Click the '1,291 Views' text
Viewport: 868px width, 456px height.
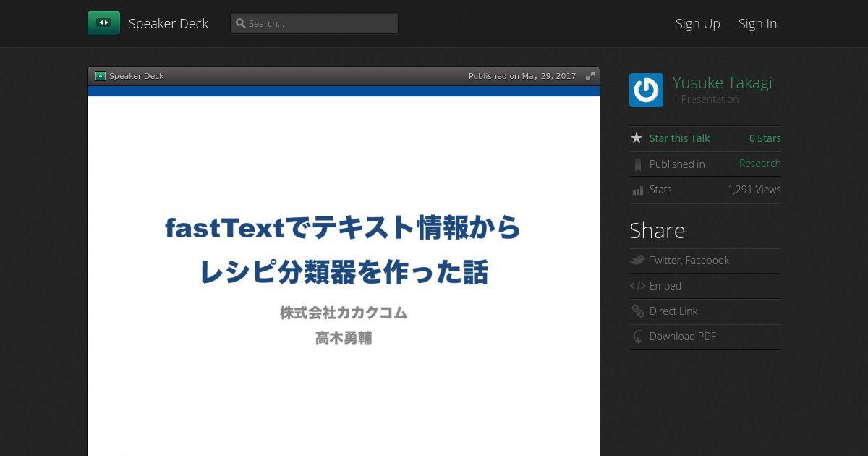(x=754, y=190)
